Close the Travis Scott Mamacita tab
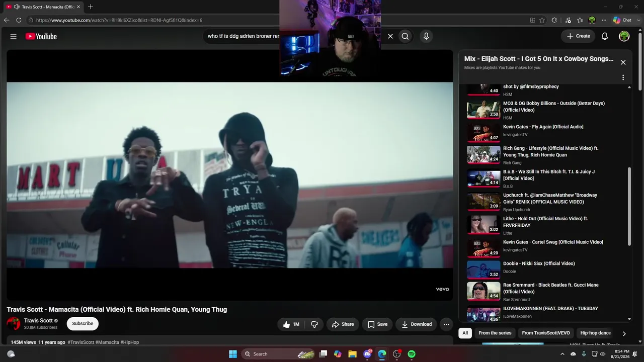The image size is (644, 362). [x=78, y=7]
